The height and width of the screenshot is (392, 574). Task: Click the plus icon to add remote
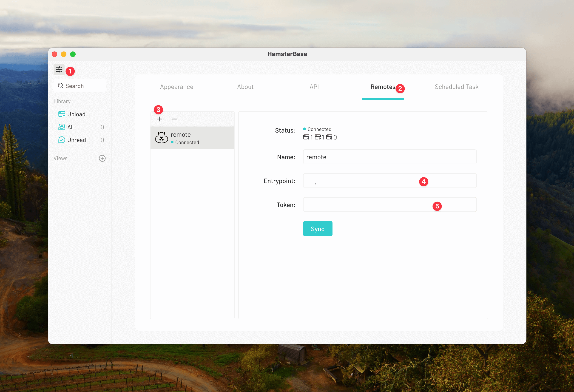pyautogui.click(x=159, y=119)
